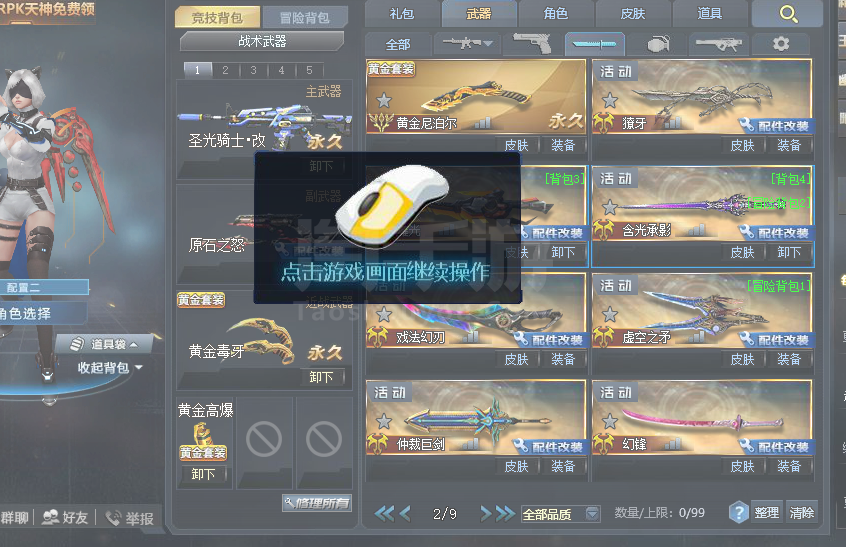Open 战术武器 selector bar

(262, 41)
